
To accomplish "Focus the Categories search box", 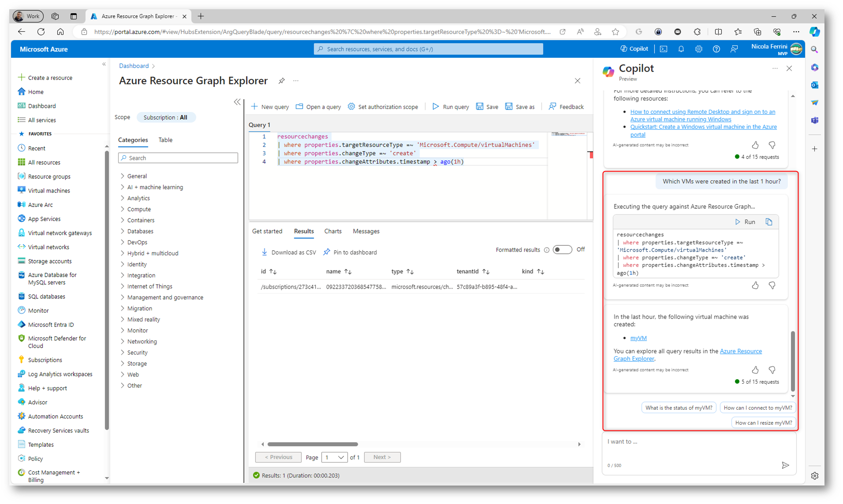I will pos(178,158).
